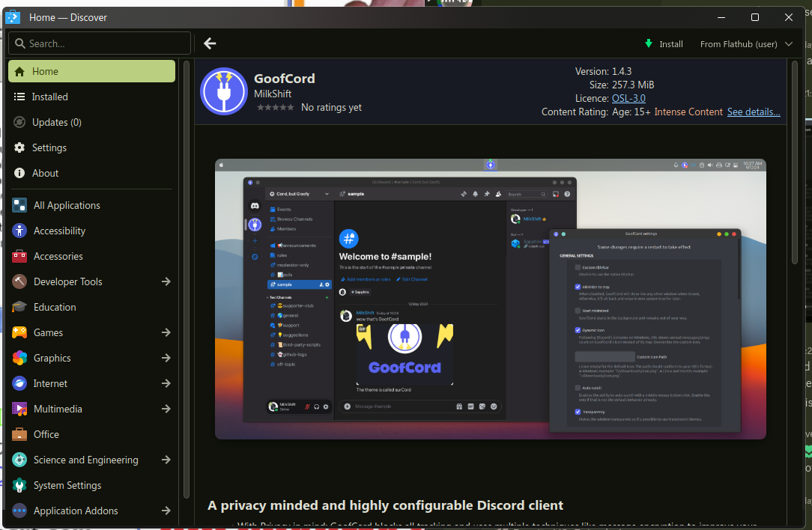Click the five-star rating display
Screen dimensions: 812x530
(x=276, y=108)
